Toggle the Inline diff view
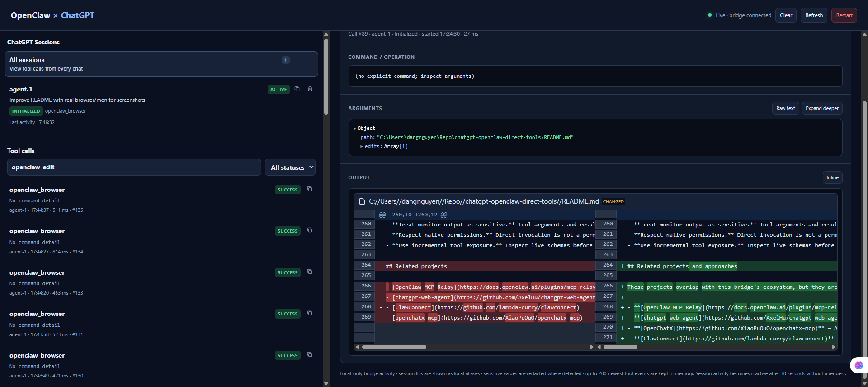This screenshot has height=387, width=868. coord(832,177)
